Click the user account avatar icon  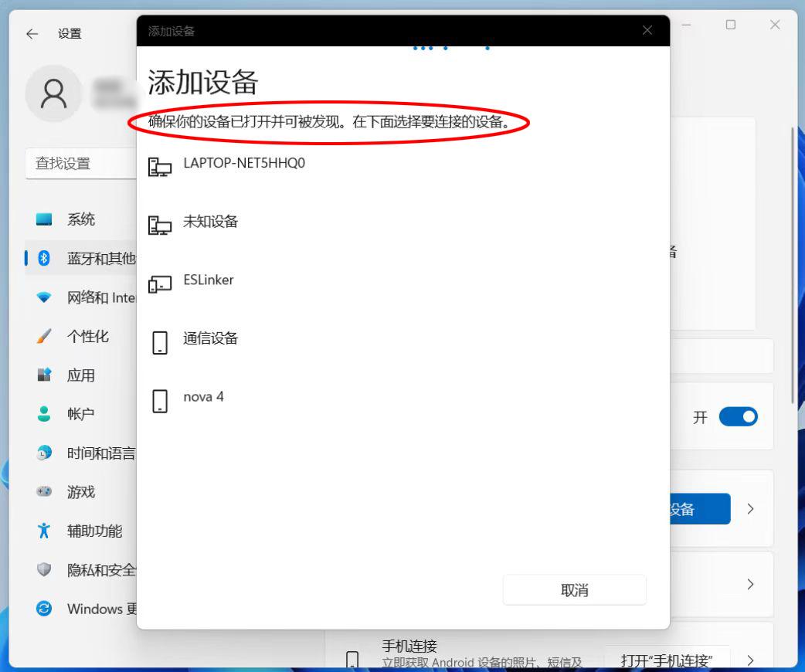pyautogui.click(x=53, y=93)
